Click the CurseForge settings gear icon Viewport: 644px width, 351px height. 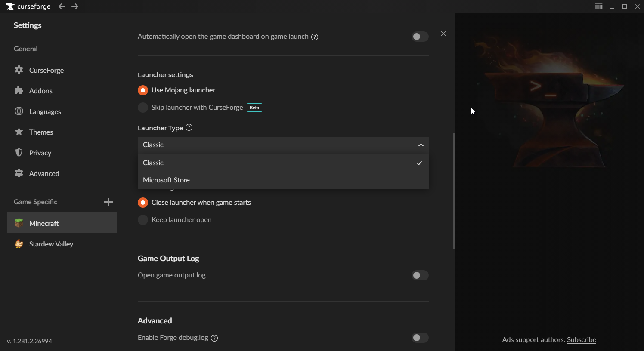click(19, 70)
